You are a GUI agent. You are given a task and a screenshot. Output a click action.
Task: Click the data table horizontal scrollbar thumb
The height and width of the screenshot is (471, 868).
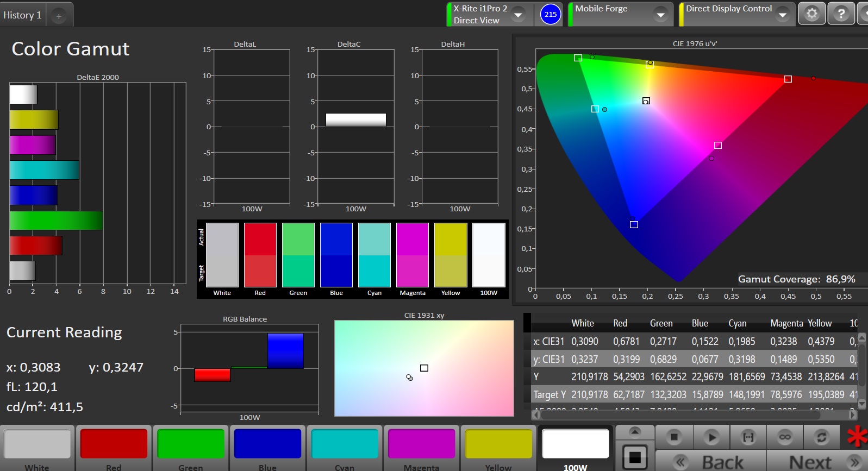(x=680, y=415)
